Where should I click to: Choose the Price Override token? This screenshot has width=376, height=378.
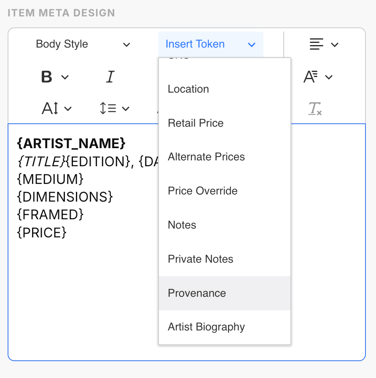point(225,191)
